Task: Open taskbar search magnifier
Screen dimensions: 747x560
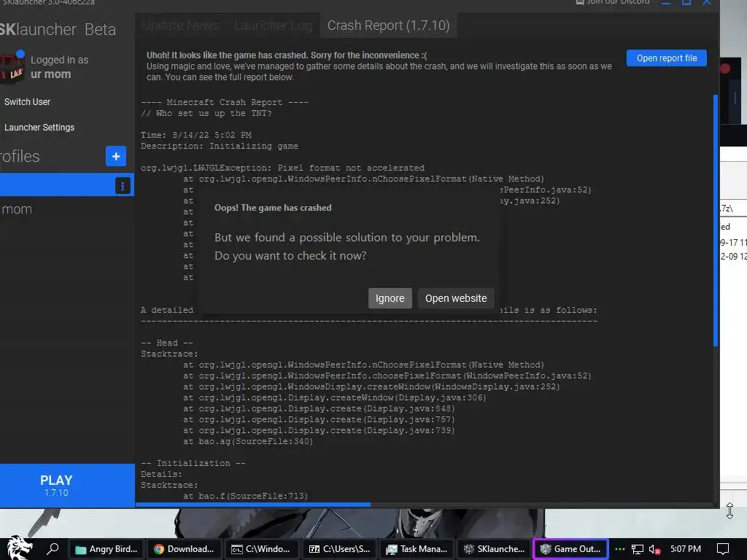Action: coord(53,549)
